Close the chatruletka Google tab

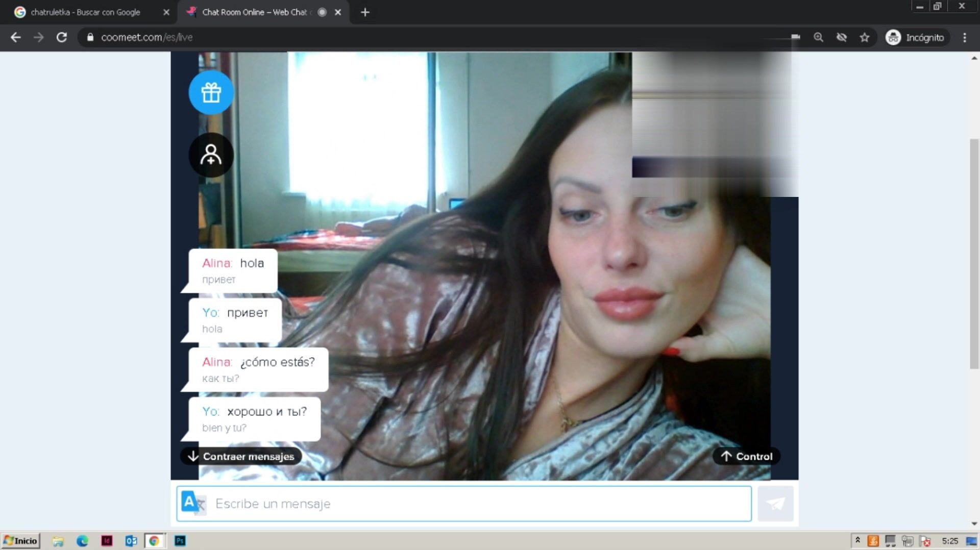point(166,12)
